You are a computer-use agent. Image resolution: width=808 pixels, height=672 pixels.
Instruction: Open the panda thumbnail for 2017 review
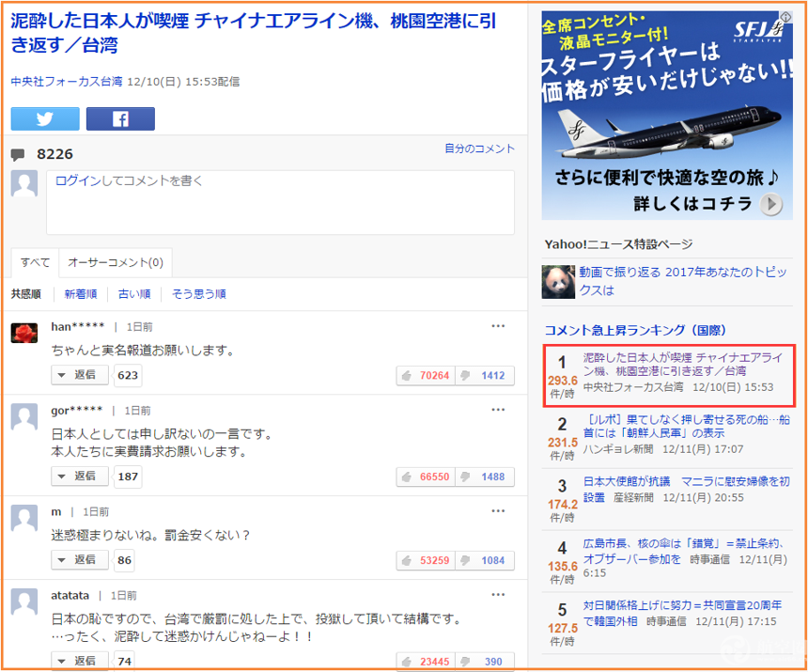pos(558,282)
